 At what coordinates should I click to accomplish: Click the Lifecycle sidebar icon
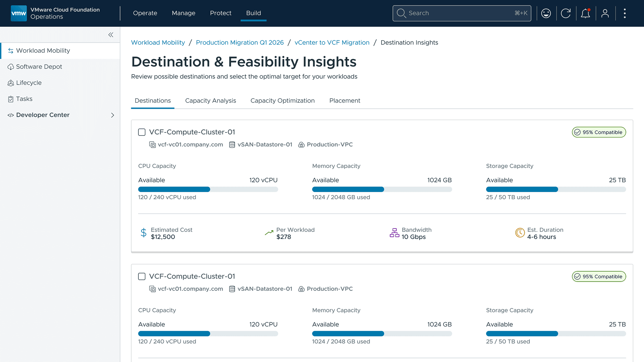pos(11,83)
